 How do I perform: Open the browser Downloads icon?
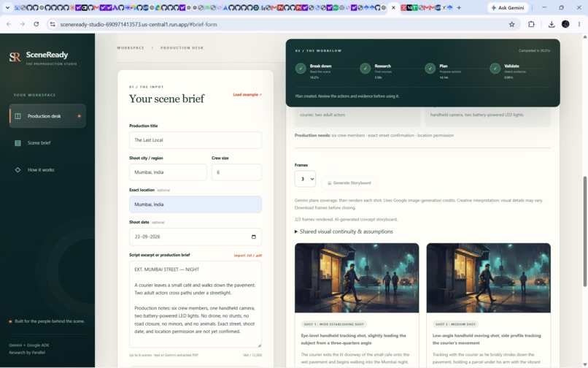(552, 24)
